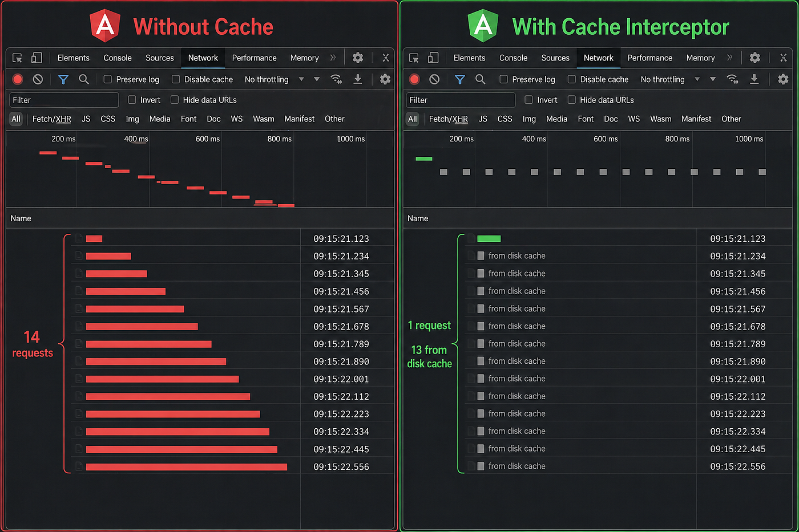Export HAR with download icon, With Cache panel
799x532 pixels.
(x=754, y=79)
